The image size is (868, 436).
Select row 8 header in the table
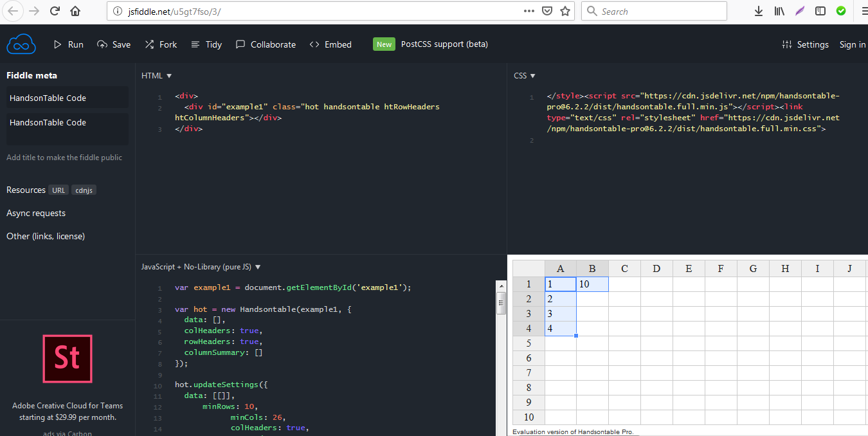(529, 388)
